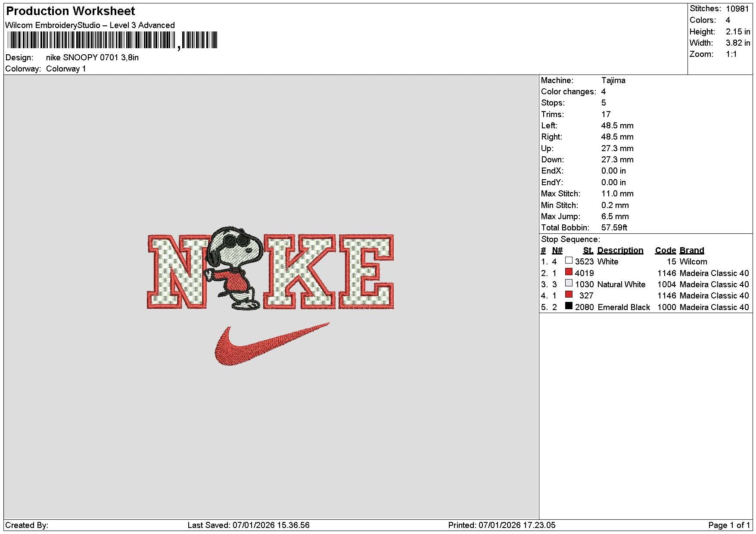Click 'Wilcom EmbroideryStudio – Level 3 Advanced' text
Viewport: 756px width, 534px height.
tap(90, 25)
